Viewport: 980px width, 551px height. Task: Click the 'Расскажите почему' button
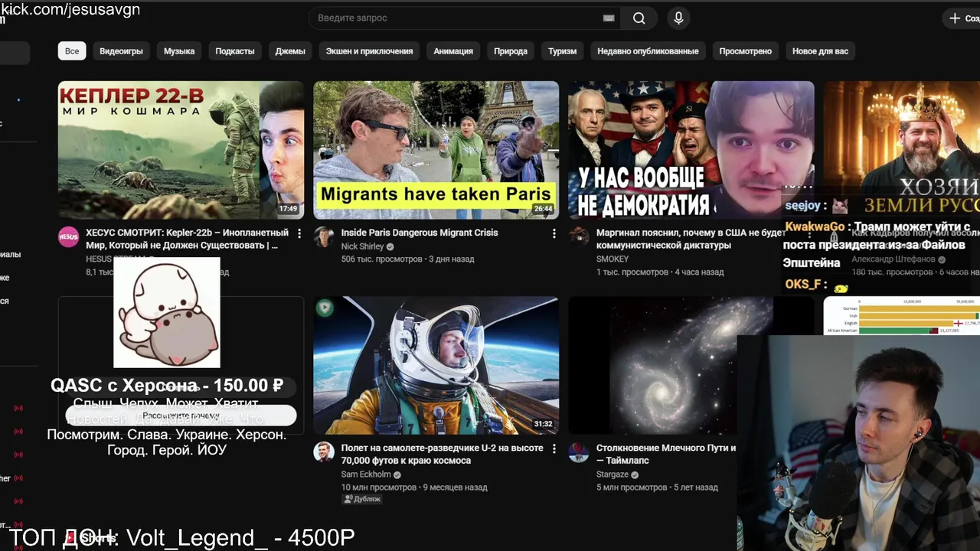coord(181,416)
